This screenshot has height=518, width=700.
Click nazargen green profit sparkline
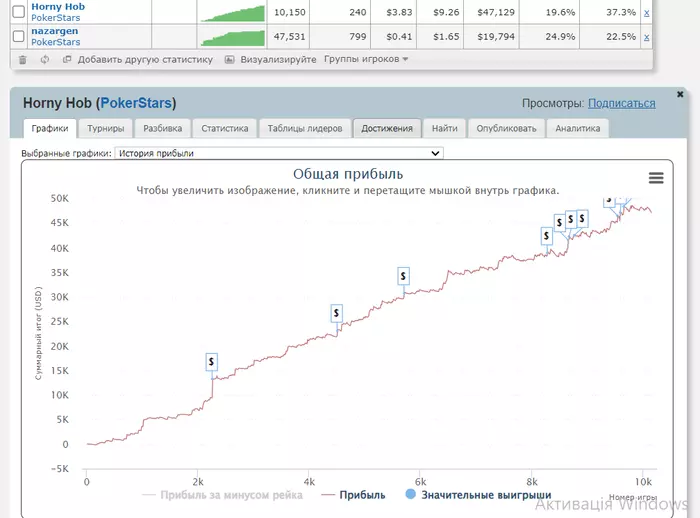[x=233, y=37]
